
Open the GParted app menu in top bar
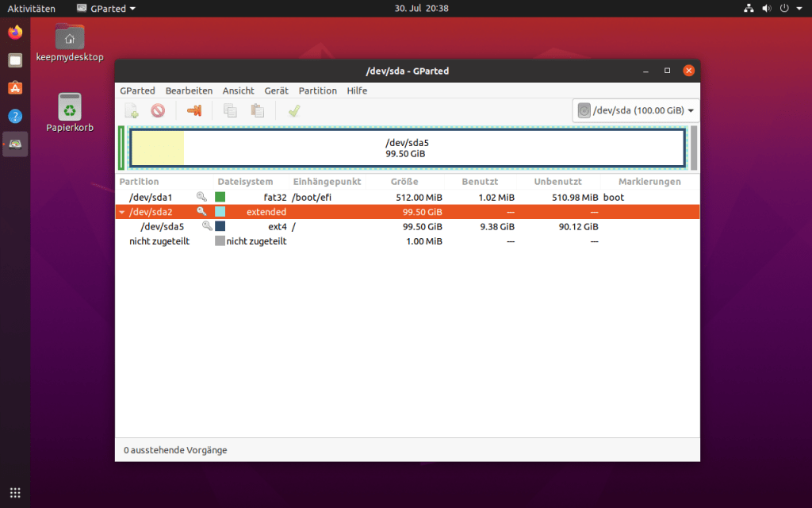point(106,8)
